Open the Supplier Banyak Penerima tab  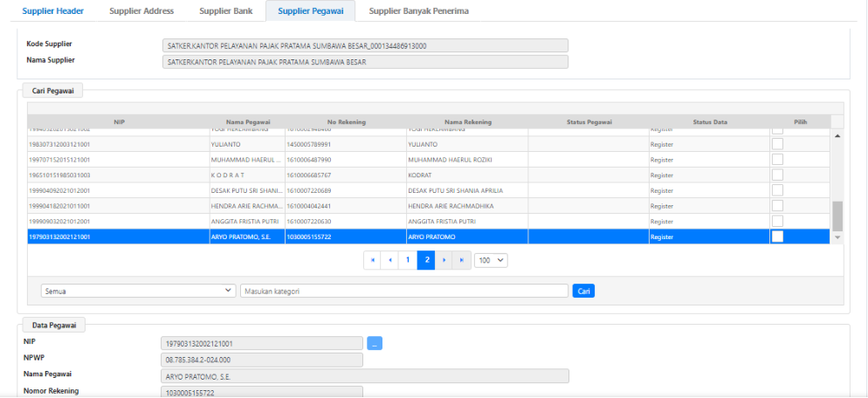coord(417,11)
